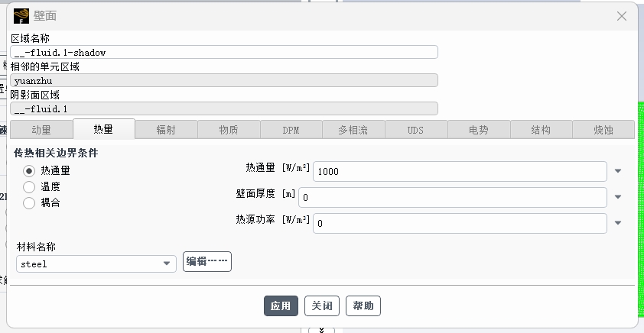Image resolution: width=644 pixels, height=333 pixels.
Task: Open the 热源功率 value type dropdown arrow
Action: coord(618,224)
